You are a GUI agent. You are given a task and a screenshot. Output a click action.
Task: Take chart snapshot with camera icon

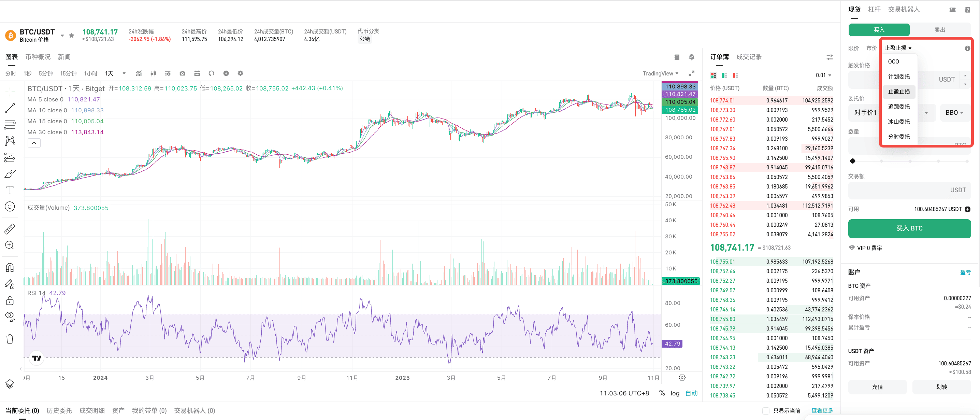[x=183, y=73]
